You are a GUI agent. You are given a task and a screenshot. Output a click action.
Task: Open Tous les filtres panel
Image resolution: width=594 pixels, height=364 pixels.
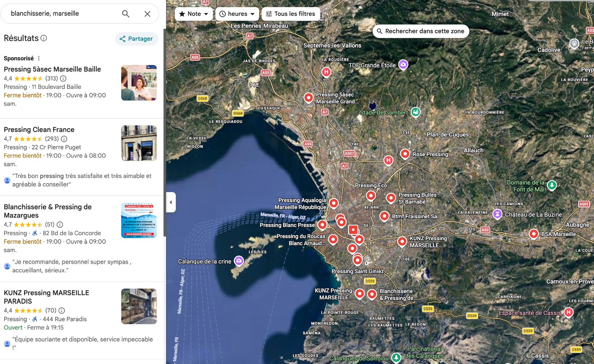290,14
